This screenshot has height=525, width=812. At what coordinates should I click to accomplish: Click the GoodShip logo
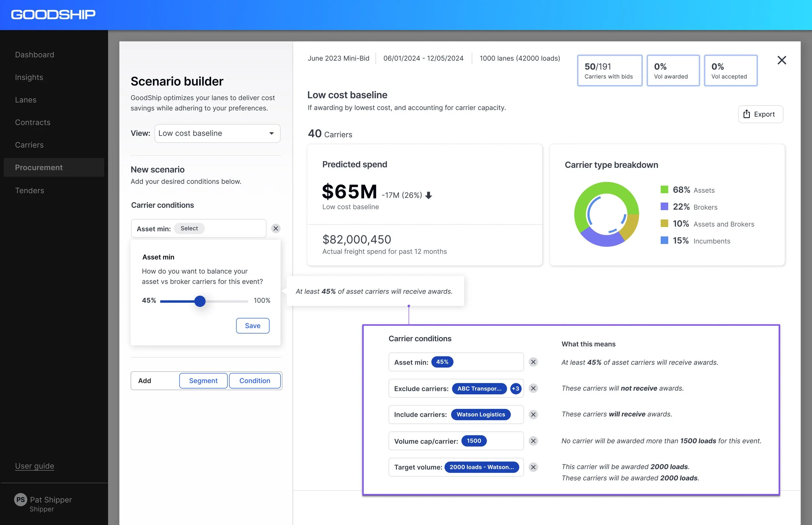(x=53, y=15)
